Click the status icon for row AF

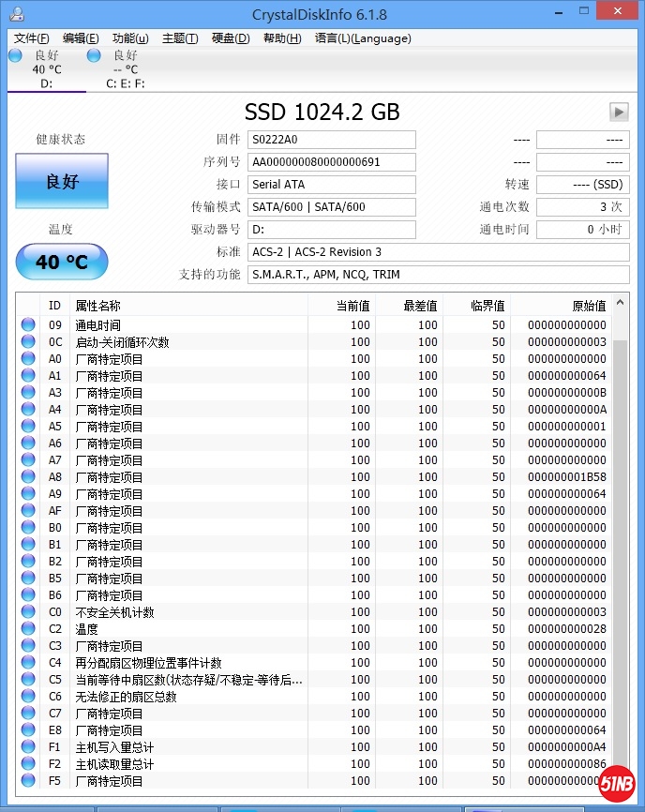click(x=28, y=511)
